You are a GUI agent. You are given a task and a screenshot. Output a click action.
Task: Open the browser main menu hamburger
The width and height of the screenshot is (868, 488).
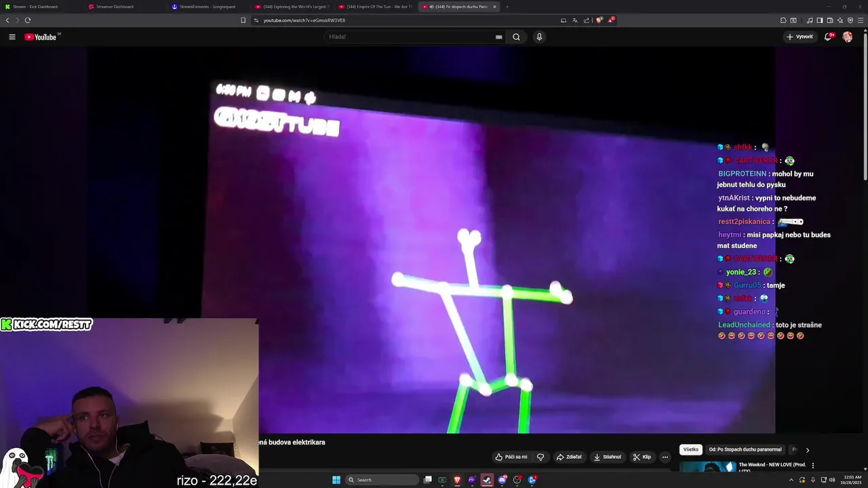(861, 20)
